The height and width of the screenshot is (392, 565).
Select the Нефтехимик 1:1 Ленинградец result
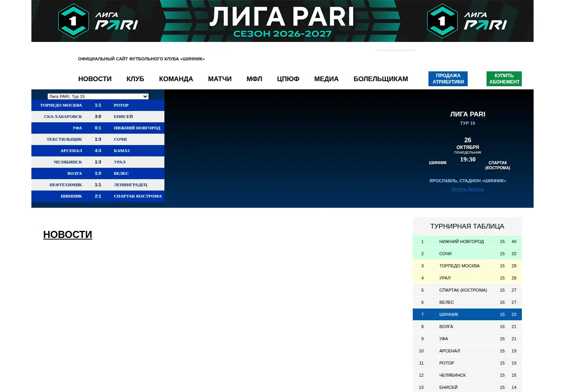(x=98, y=185)
